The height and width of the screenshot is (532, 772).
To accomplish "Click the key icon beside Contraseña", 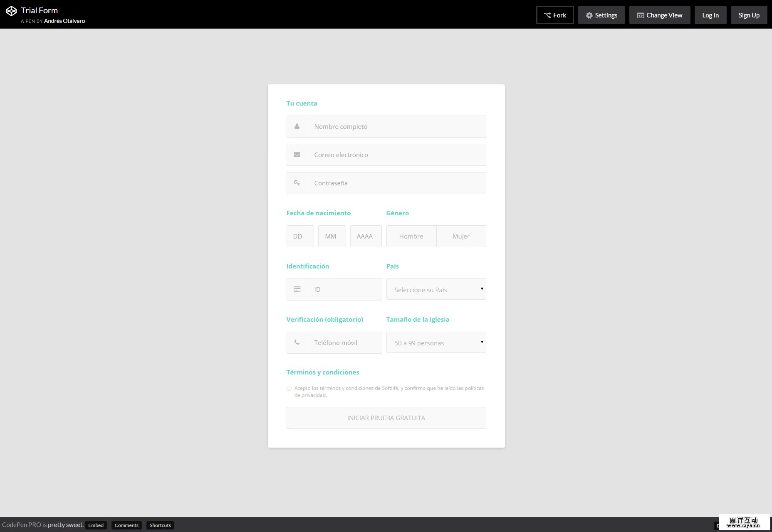I will [x=297, y=182].
